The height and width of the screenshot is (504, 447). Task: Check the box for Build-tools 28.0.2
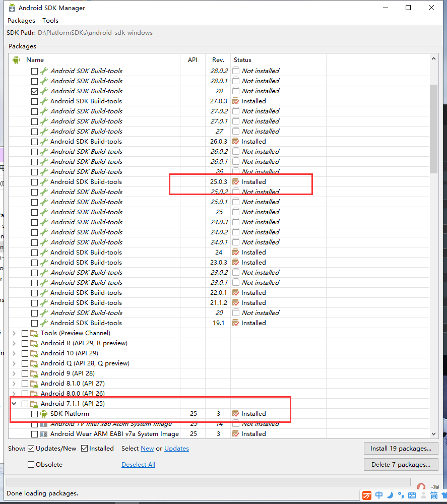tap(34, 71)
